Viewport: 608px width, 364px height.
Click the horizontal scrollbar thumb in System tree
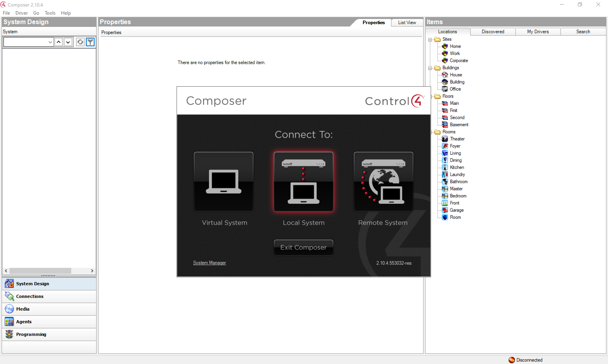pos(41,271)
